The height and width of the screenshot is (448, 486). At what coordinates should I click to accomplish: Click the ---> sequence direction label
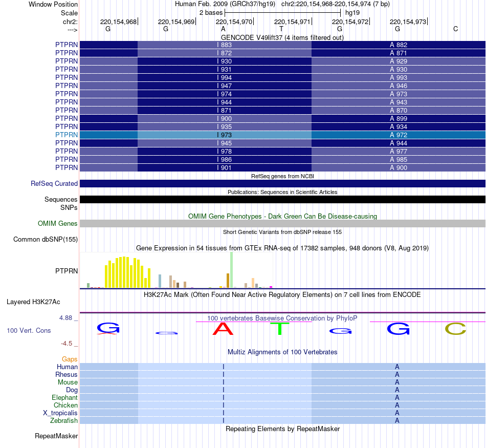pos(72,30)
